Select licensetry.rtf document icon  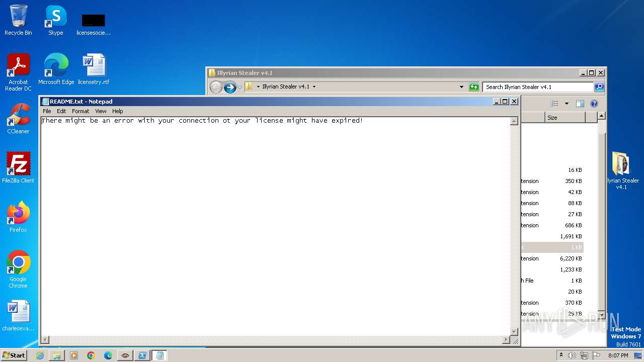pyautogui.click(x=94, y=69)
